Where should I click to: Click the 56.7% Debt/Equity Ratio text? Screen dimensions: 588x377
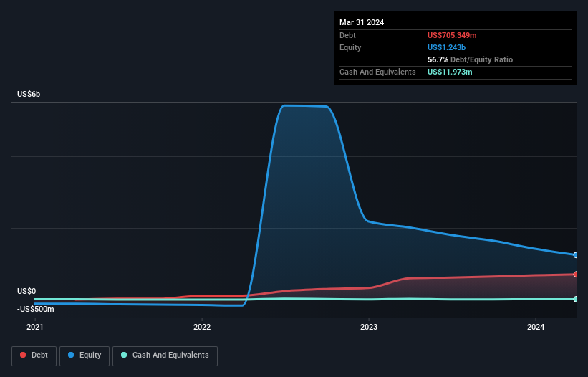470,59
